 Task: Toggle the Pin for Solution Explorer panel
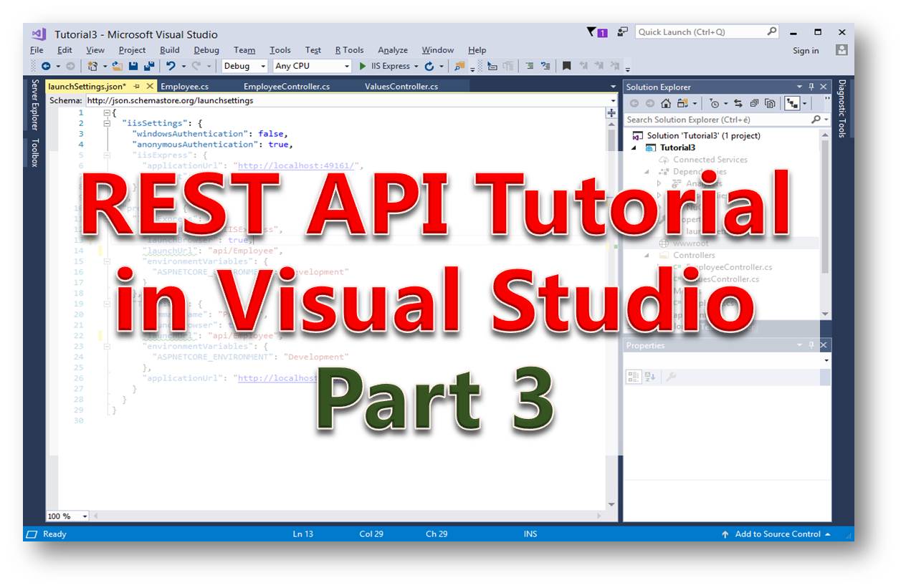pos(811,87)
